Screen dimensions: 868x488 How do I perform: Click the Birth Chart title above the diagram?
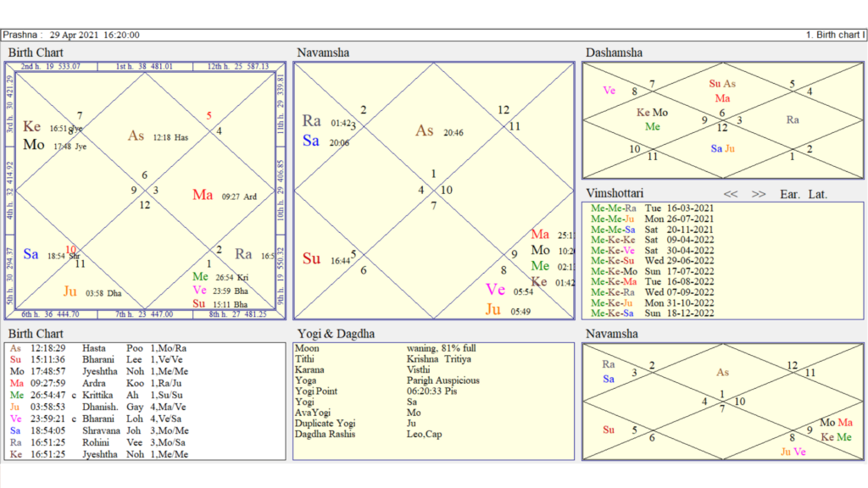36,53
